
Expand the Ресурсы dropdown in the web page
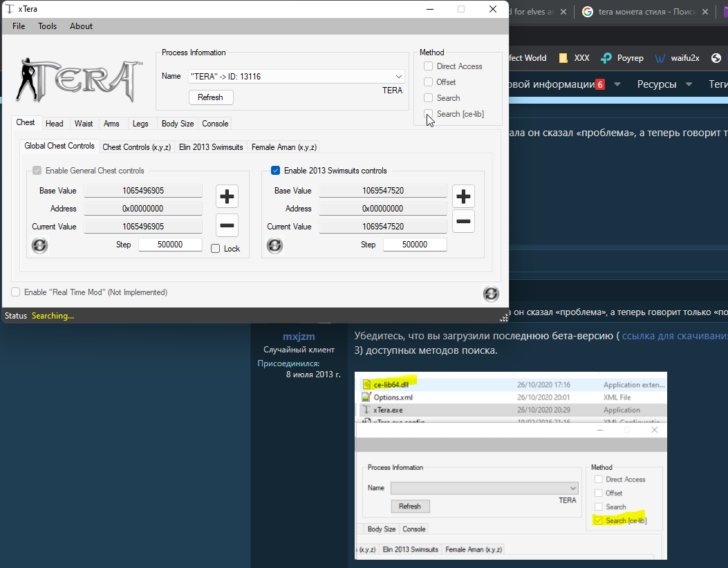[x=666, y=84]
